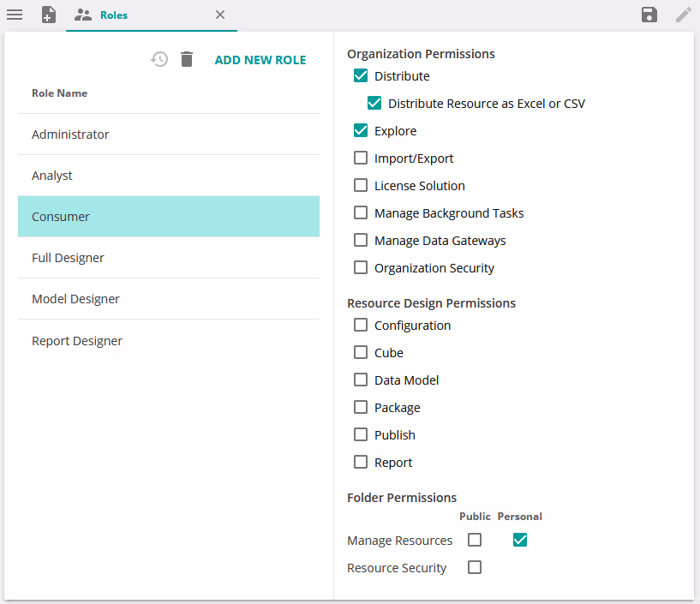Select the Full Designer role
This screenshot has width=700, height=604.
pyautogui.click(x=68, y=258)
